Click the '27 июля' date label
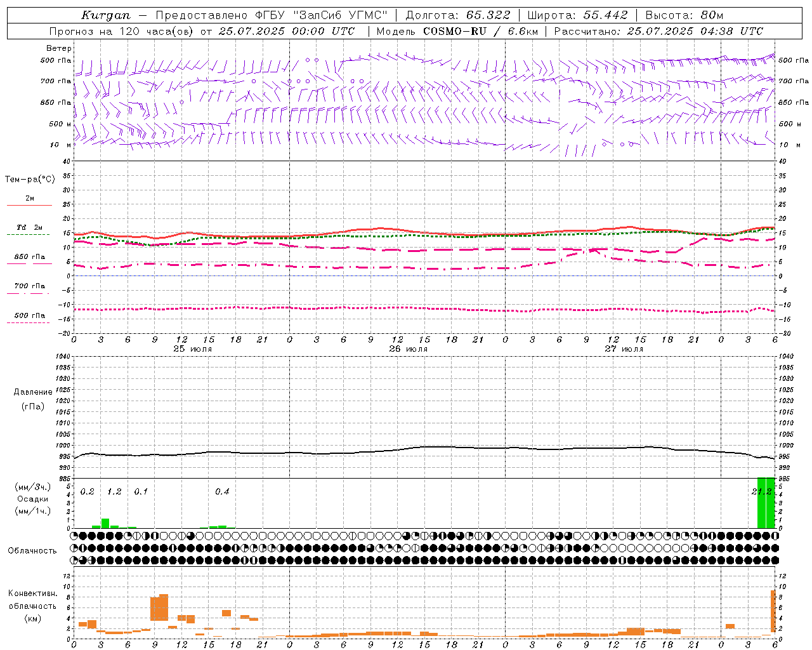 pos(624,349)
